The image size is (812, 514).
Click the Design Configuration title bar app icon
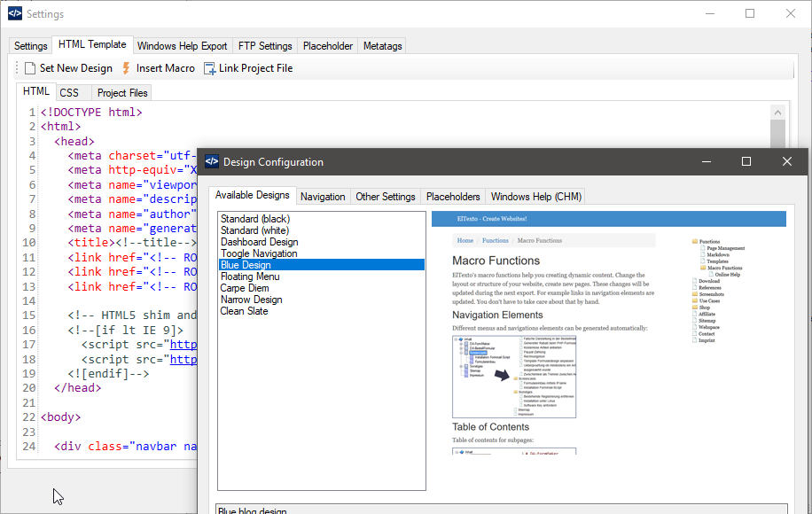(x=212, y=161)
